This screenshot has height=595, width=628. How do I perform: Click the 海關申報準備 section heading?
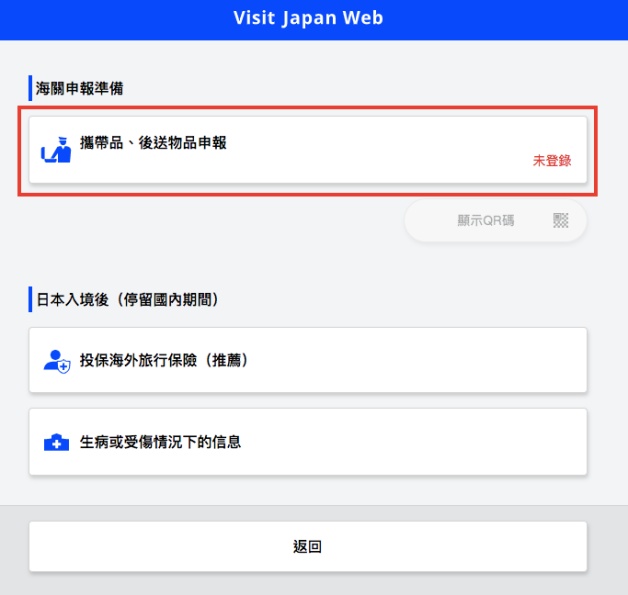79,88
